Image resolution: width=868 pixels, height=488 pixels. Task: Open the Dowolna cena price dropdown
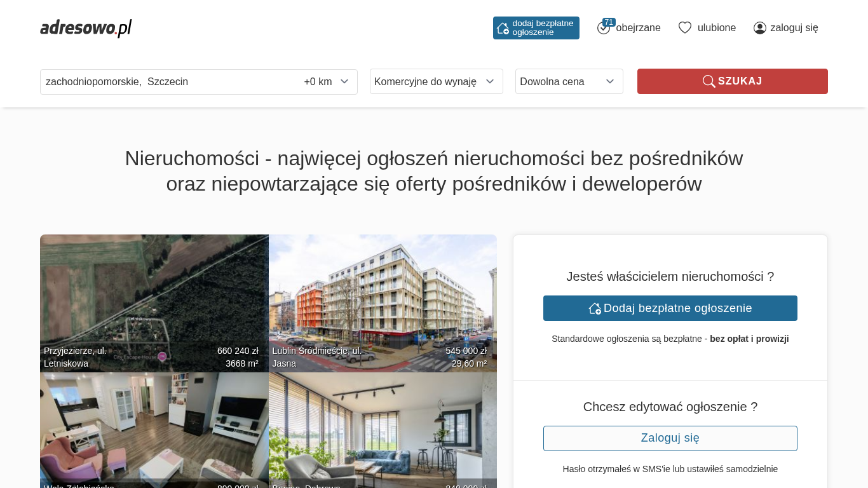pos(569,81)
